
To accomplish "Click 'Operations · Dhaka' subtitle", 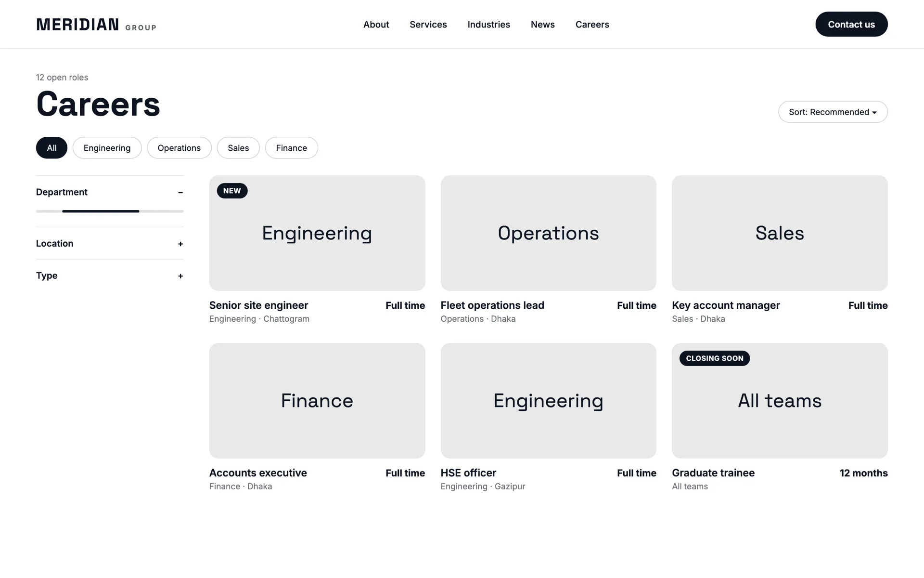I will point(478,319).
